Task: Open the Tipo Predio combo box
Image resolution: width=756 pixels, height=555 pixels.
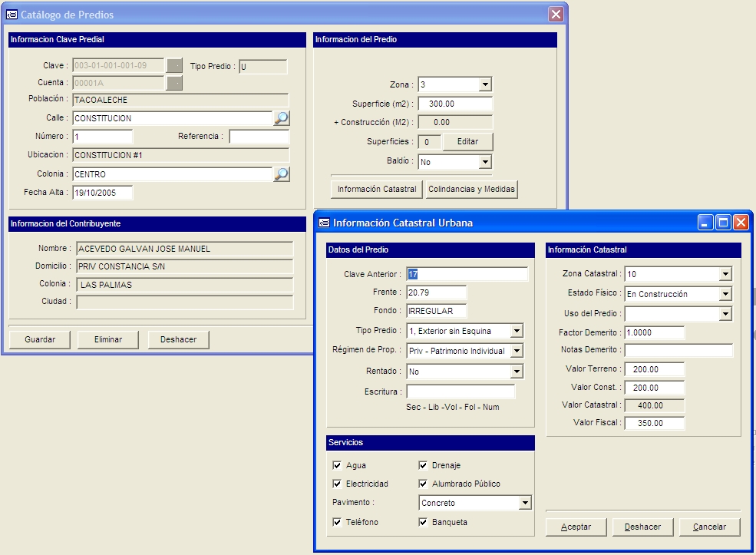Action: (x=517, y=331)
